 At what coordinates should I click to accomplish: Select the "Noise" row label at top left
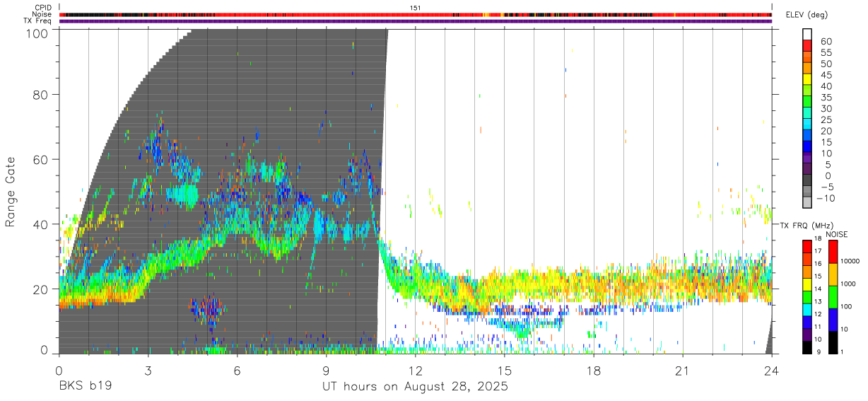[42, 14]
